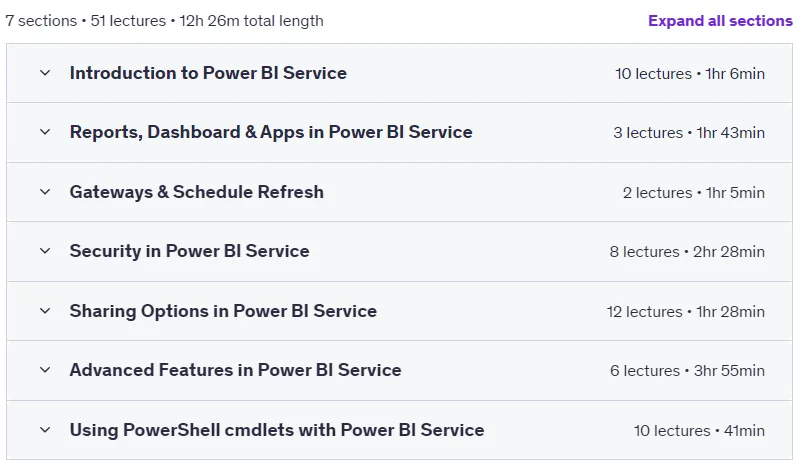
Task: Click chevron beside Reports, Dashboard & Apps section
Action: [45, 132]
